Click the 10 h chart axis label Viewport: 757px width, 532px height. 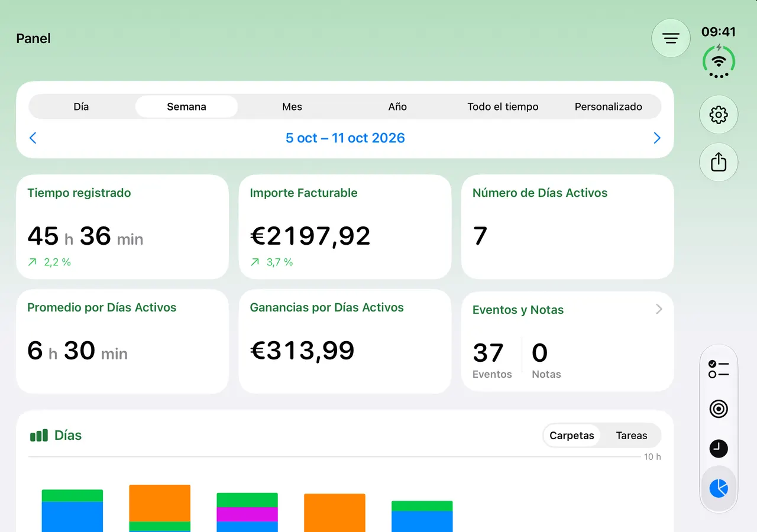652,457
